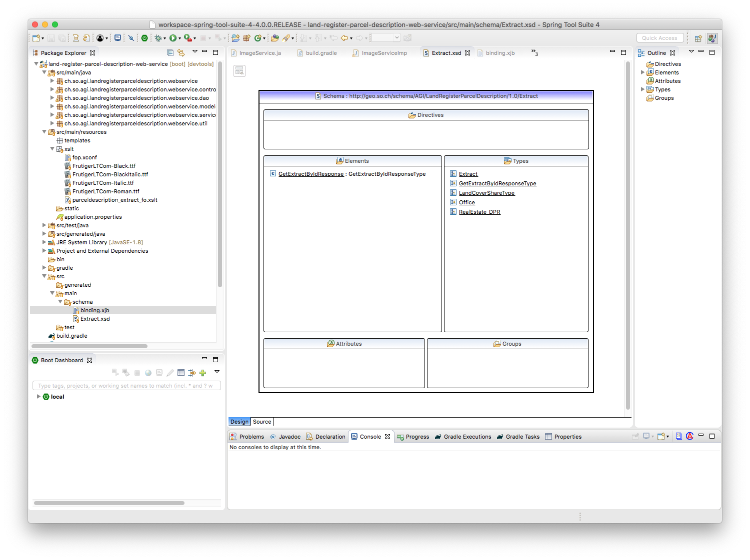Click the Boot Dashboard filter text field
This screenshot has width=750, height=560.
(x=126, y=386)
